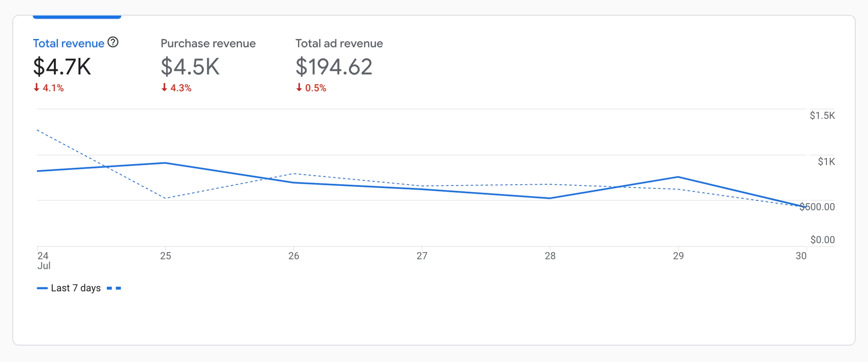Click the red down arrow beside 4.3%
868x362 pixels.
(x=164, y=87)
